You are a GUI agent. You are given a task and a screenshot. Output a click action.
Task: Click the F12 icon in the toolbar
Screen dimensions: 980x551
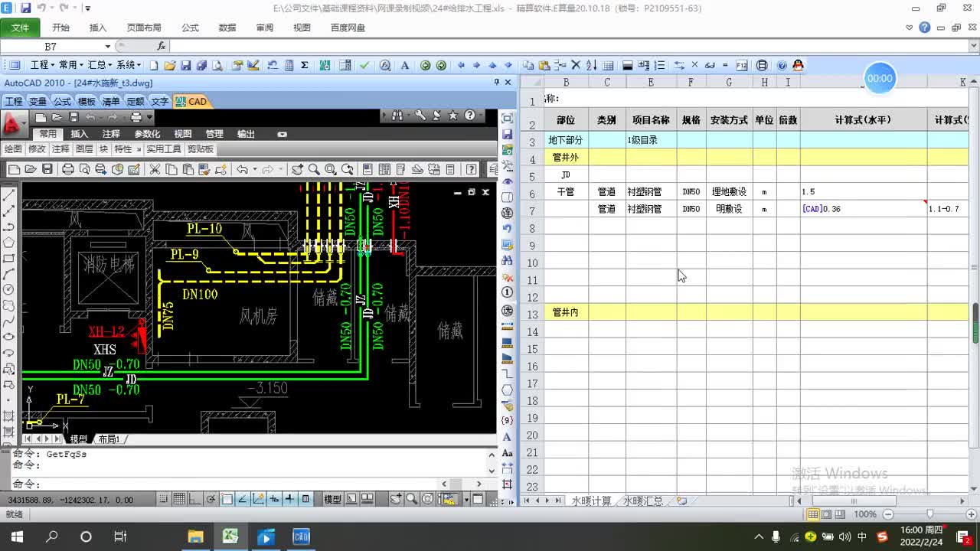click(741, 65)
